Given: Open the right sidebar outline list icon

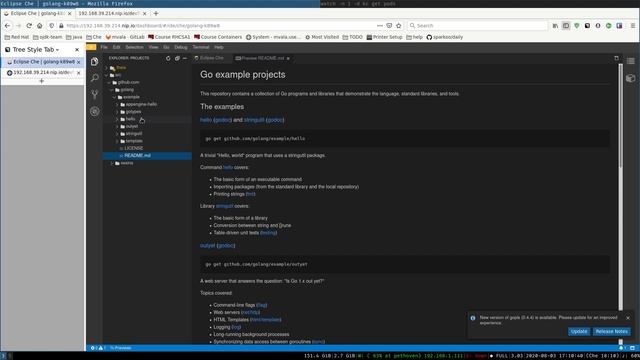Looking at the screenshot, I should tap(631, 61).
